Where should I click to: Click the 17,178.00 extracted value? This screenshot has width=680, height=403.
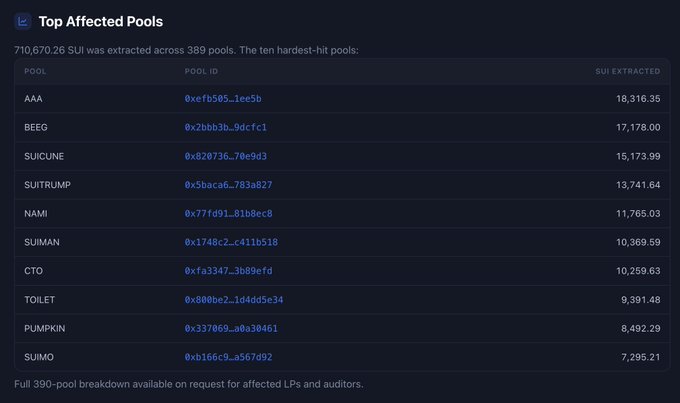[638, 127]
